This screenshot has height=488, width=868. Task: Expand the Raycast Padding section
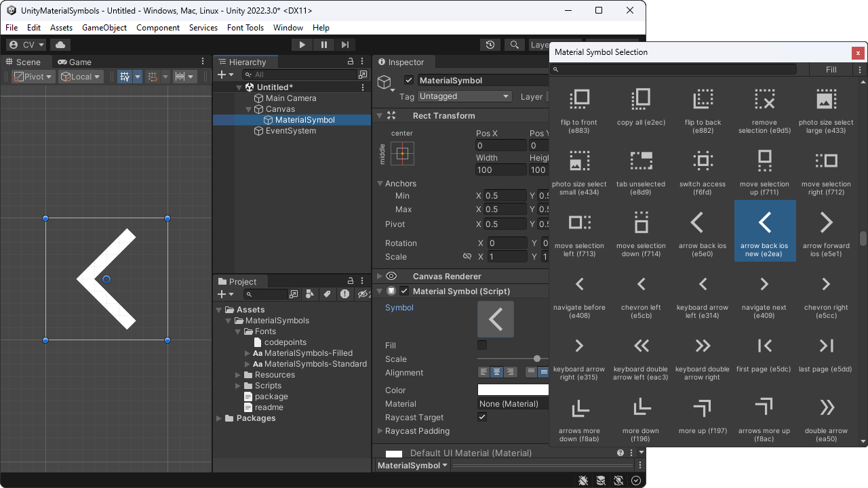pyautogui.click(x=381, y=431)
